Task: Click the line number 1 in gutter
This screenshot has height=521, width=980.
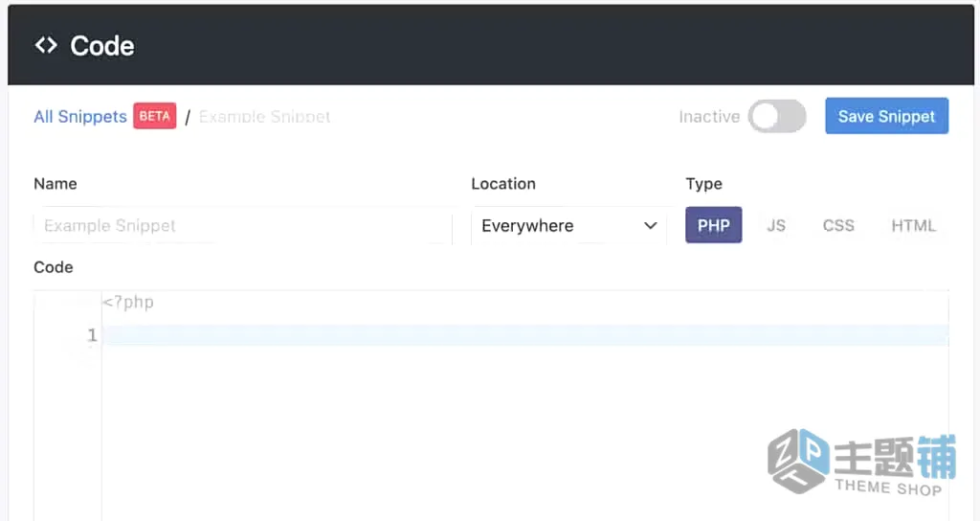Action: tap(92, 335)
